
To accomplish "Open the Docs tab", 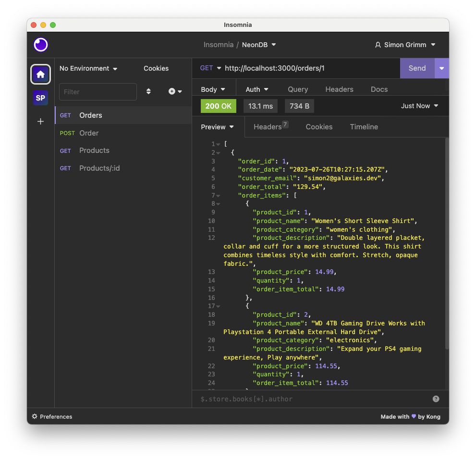I will 379,89.
